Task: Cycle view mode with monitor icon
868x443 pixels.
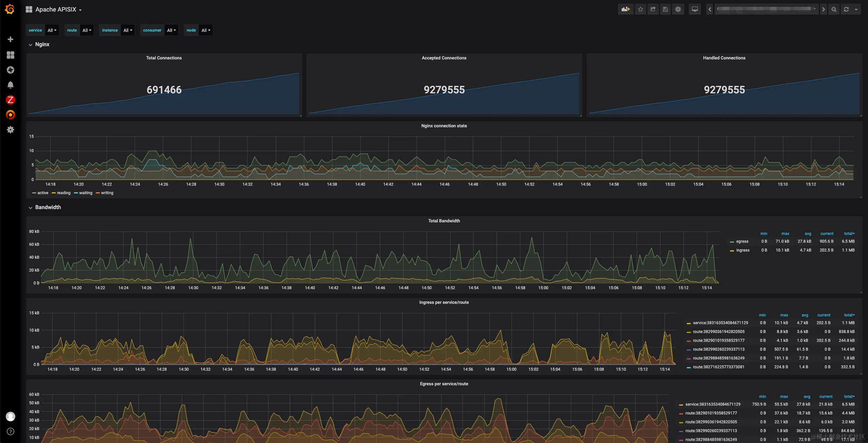Action: 695,10
